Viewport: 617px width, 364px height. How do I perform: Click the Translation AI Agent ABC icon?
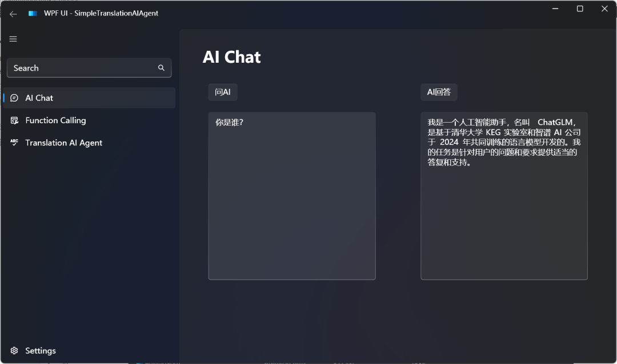pyautogui.click(x=14, y=142)
